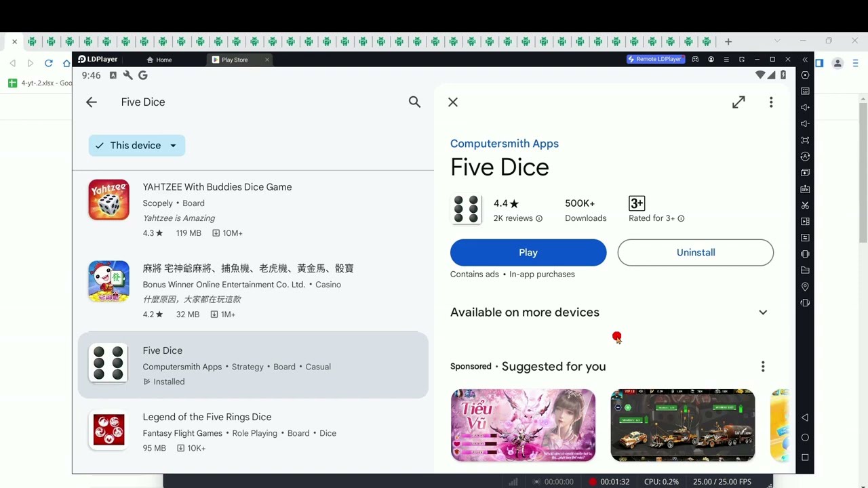The width and height of the screenshot is (868, 488).
Task: Open the 4-yt-.2.xlsx bookmark in the browser
Action: click(x=41, y=83)
